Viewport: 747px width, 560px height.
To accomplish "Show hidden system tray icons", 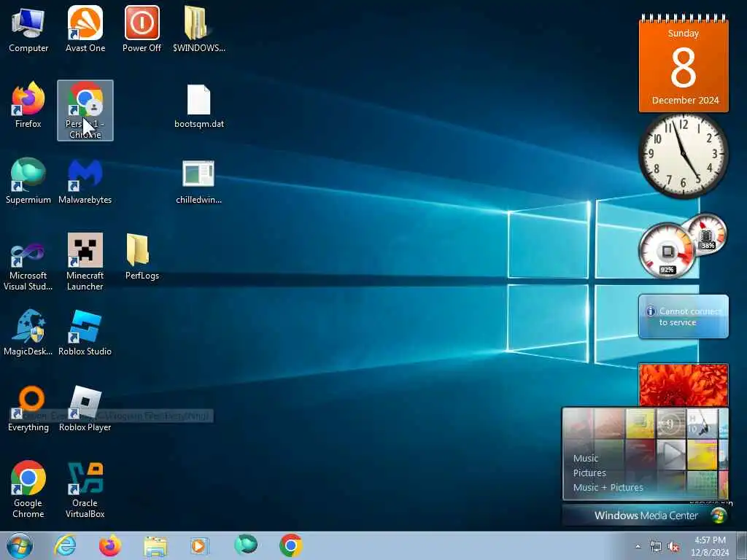I will point(638,547).
